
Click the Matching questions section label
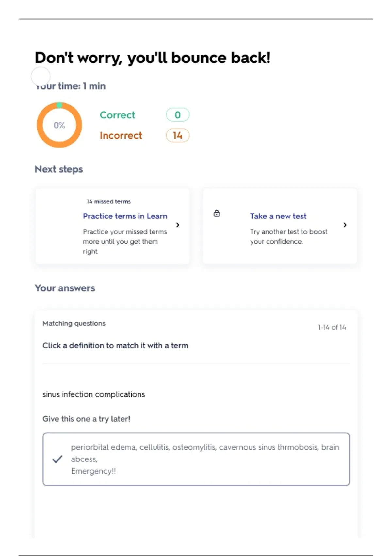click(x=74, y=323)
